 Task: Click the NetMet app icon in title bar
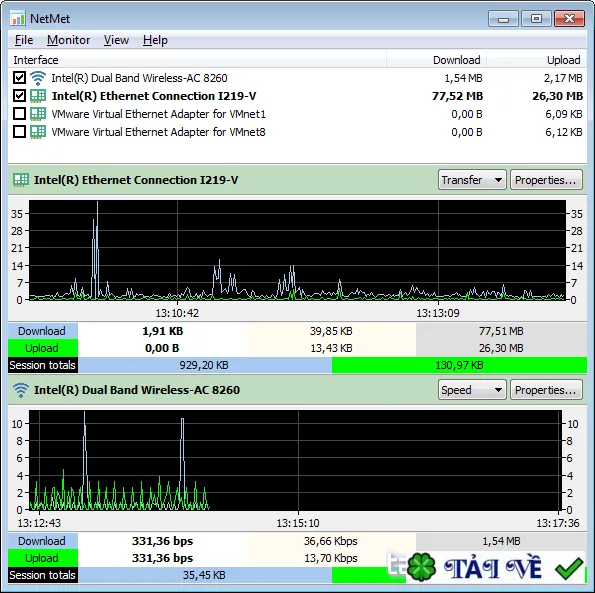(17, 19)
